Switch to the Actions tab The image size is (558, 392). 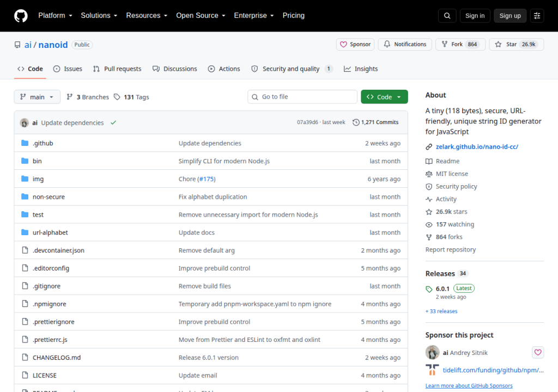pyautogui.click(x=224, y=69)
